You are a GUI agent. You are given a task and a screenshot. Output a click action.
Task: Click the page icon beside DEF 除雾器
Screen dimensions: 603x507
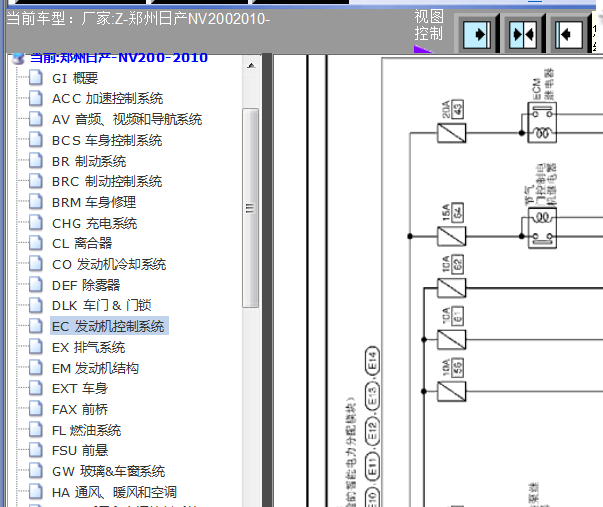[36, 284]
